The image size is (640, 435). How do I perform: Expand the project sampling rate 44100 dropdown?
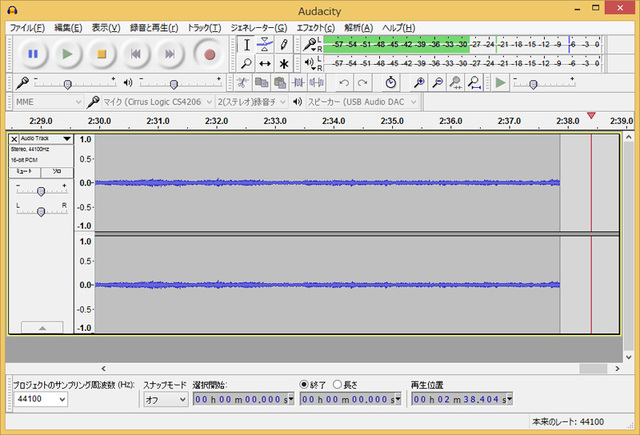(x=60, y=399)
